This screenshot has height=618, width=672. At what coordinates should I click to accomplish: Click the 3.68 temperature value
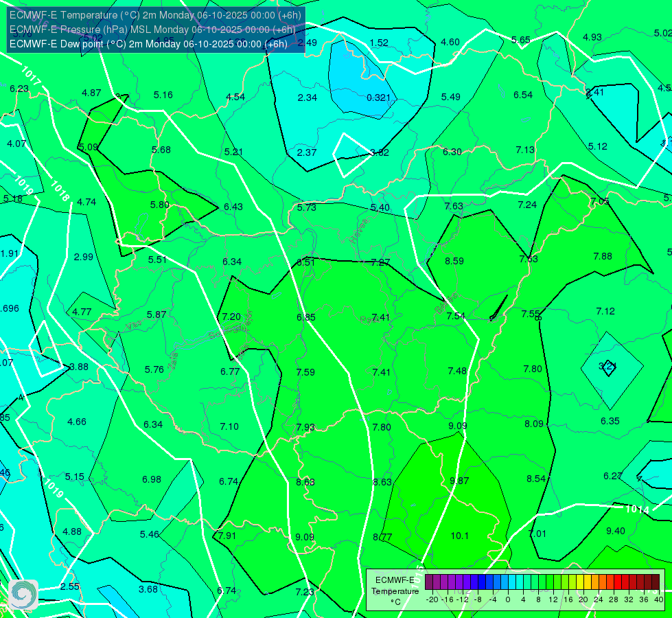(148, 589)
